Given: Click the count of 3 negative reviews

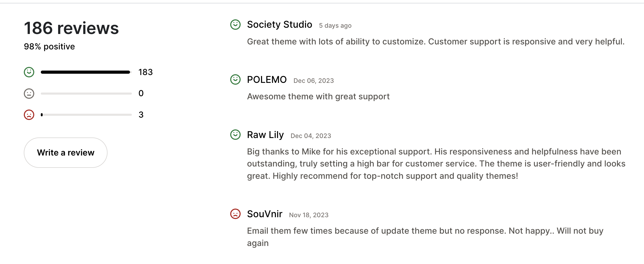Looking at the screenshot, I should [141, 114].
